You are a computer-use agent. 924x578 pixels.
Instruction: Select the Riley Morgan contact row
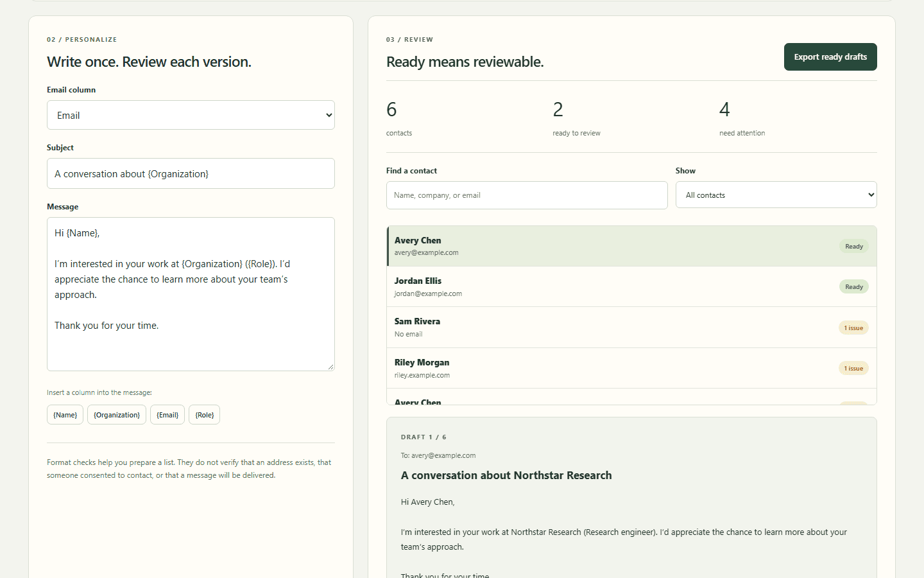pyautogui.click(x=631, y=368)
